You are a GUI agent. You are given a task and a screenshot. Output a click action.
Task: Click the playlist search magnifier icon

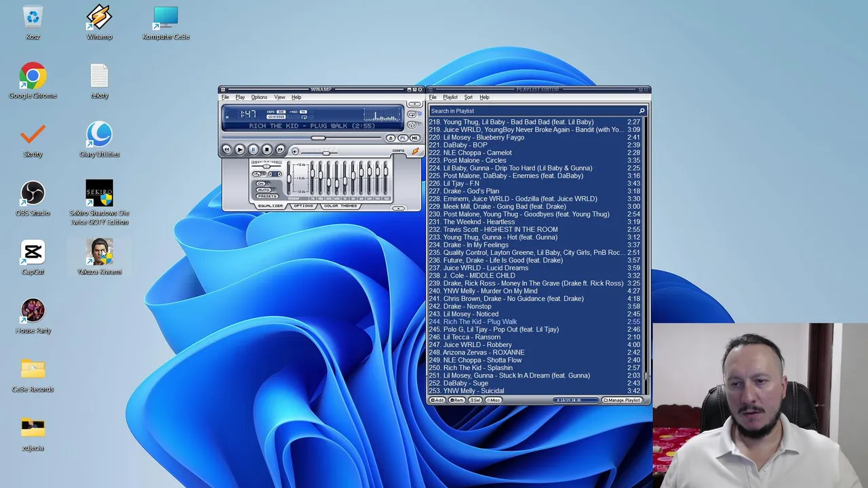(x=642, y=110)
